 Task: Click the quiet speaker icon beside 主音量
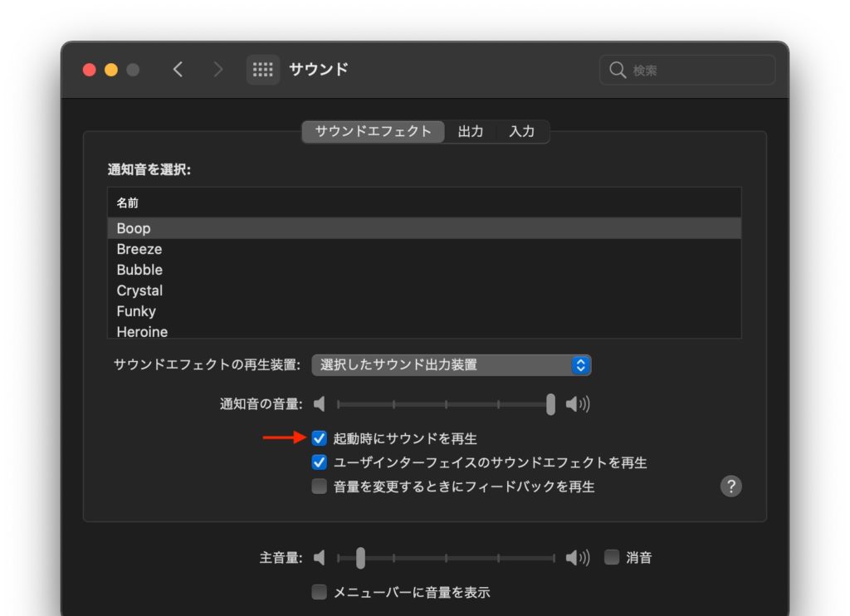320,558
